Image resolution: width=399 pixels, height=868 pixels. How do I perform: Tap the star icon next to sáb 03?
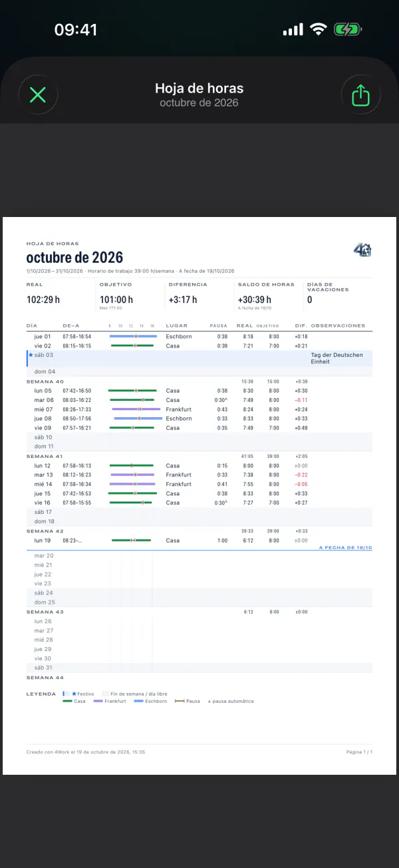coord(31,355)
